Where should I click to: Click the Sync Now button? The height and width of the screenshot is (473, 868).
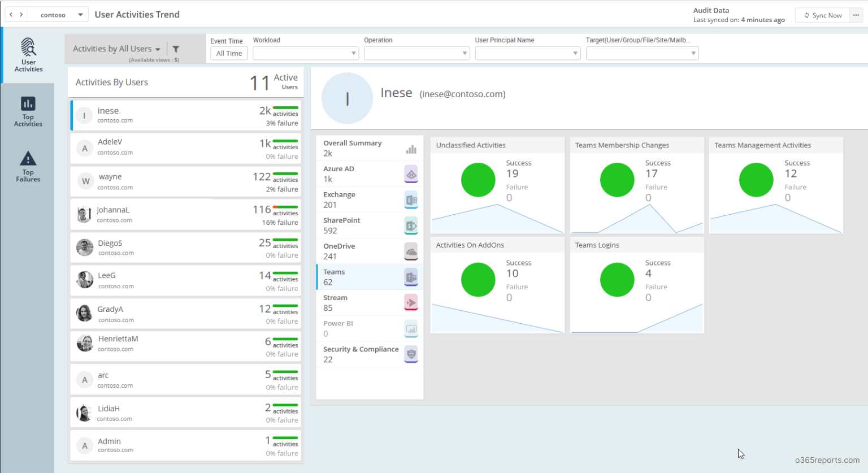click(x=822, y=15)
